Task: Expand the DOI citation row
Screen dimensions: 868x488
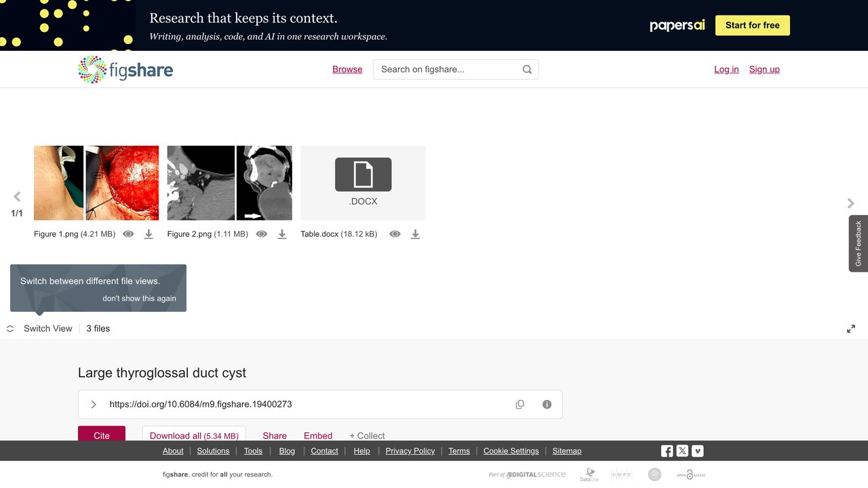Action: tap(94, 405)
